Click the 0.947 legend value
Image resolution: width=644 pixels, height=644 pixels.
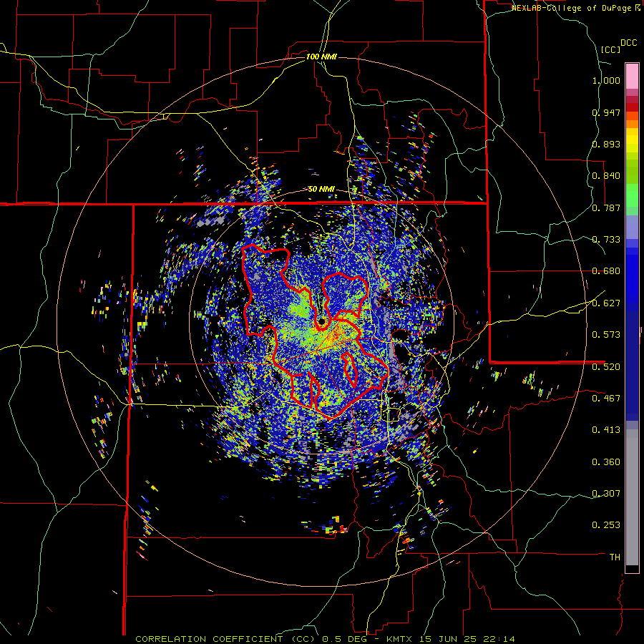point(606,112)
